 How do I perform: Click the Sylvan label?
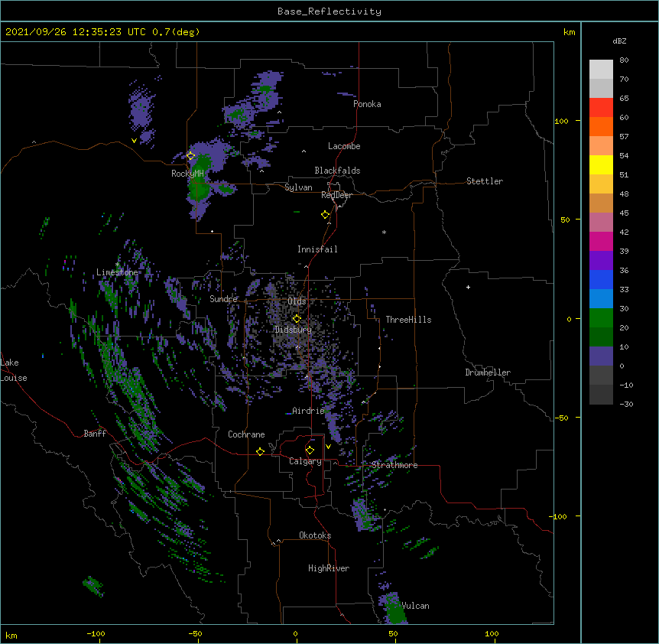(298, 188)
